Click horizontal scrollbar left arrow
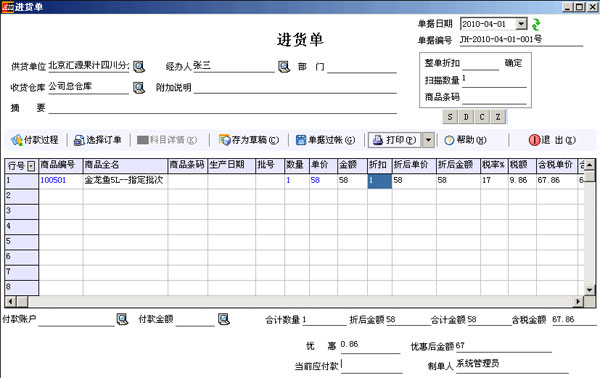Image resolution: width=600 pixels, height=378 pixels. (10, 301)
